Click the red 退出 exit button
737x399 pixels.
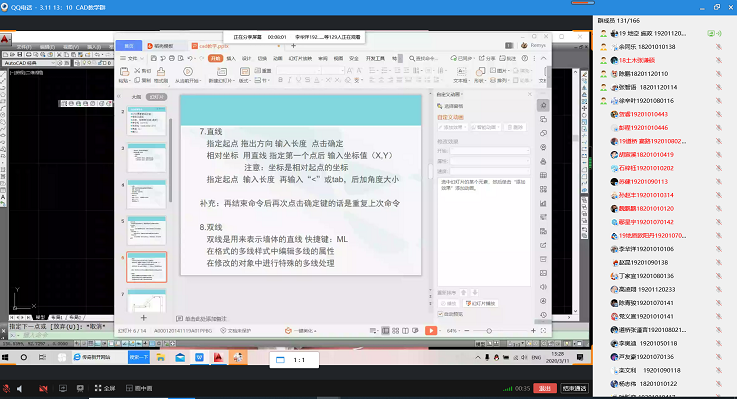coord(544,388)
